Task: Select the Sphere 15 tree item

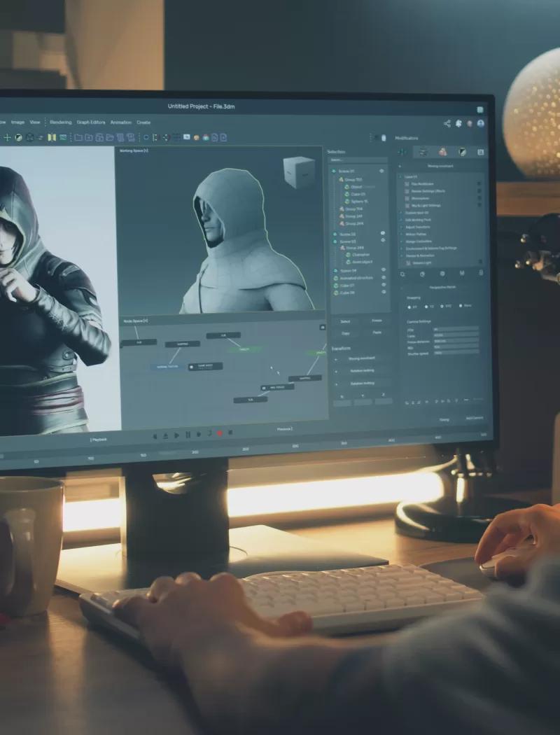Action: (360, 202)
